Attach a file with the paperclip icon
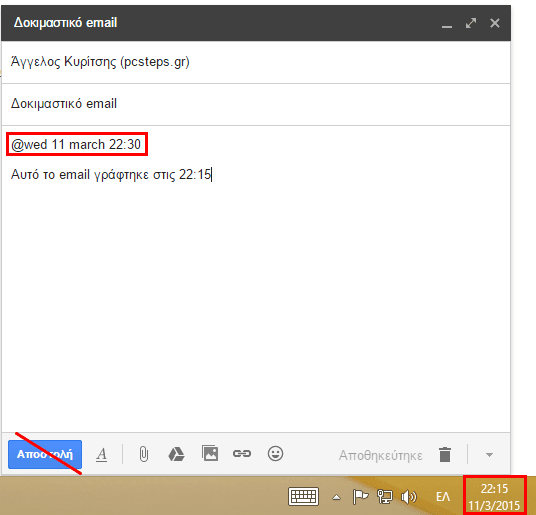536x515 pixels. [x=144, y=455]
